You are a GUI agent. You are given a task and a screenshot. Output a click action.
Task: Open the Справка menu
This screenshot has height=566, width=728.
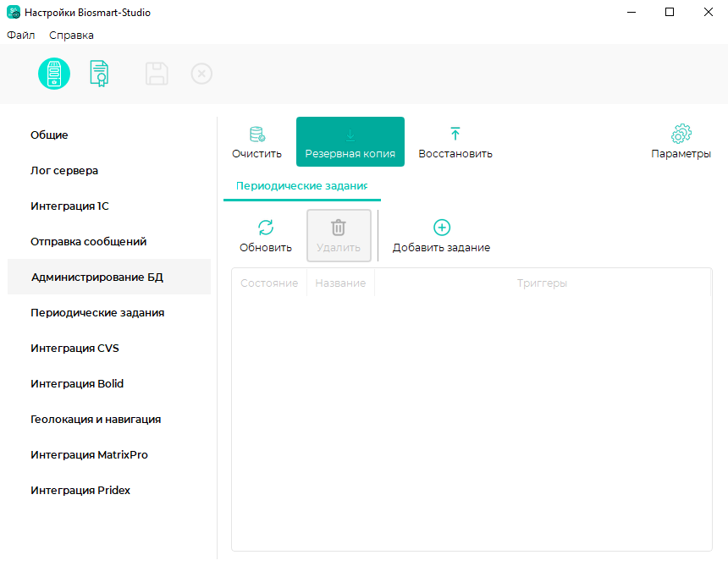click(71, 36)
